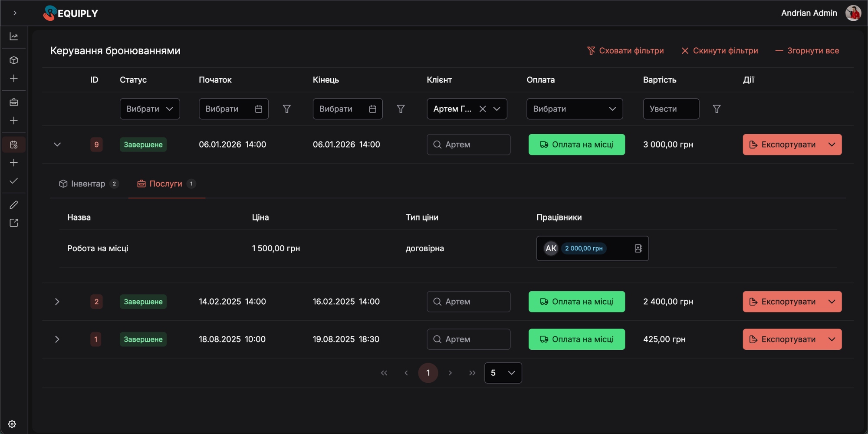Click filter funnel icon next to Початок

point(286,109)
